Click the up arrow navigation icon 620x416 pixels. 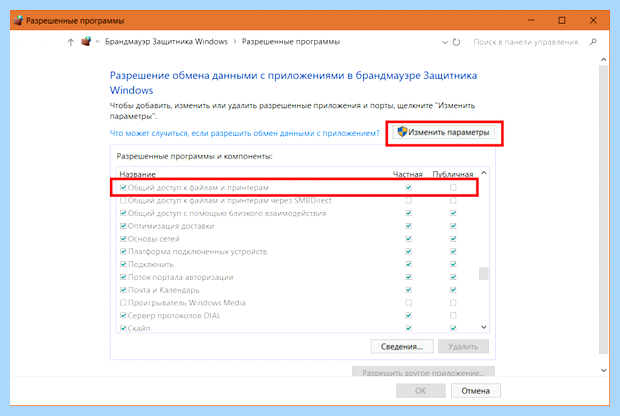tap(70, 42)
